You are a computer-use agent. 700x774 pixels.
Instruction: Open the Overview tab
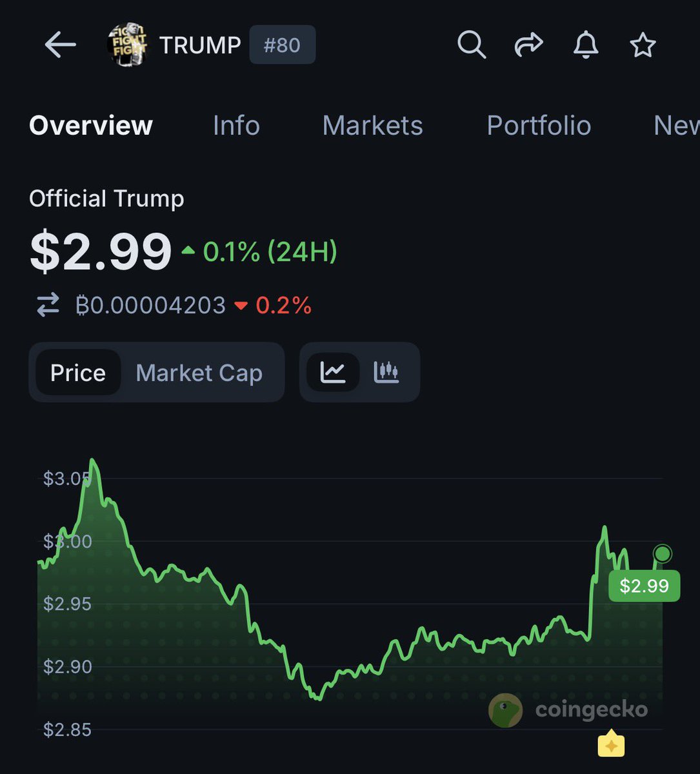click(x=91, y=125)
